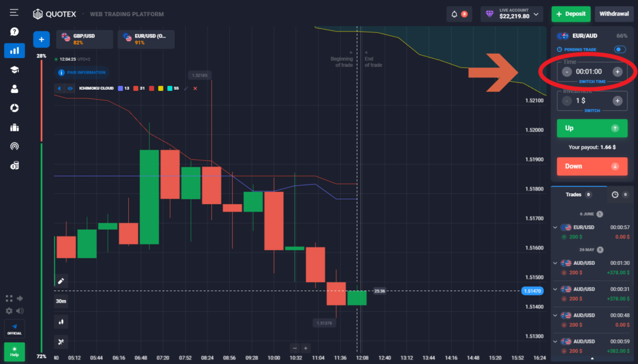Click the notifications bell icon
The image size is (638, 364).
coord(455,14)
